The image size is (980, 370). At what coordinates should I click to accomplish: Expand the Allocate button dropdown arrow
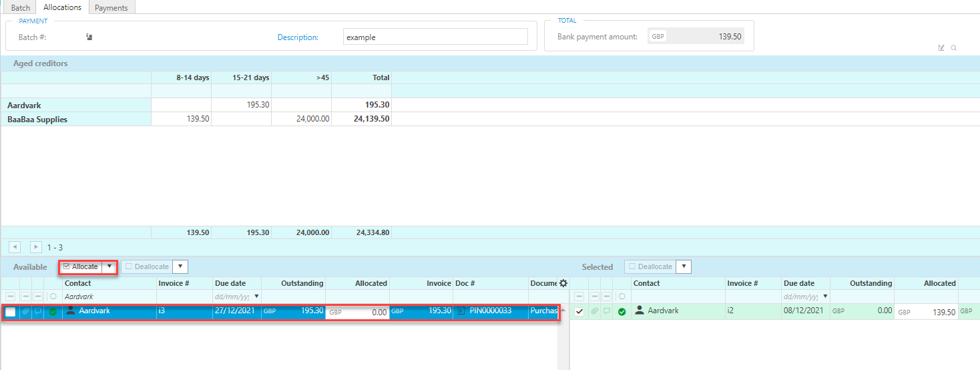pos(109,267)
